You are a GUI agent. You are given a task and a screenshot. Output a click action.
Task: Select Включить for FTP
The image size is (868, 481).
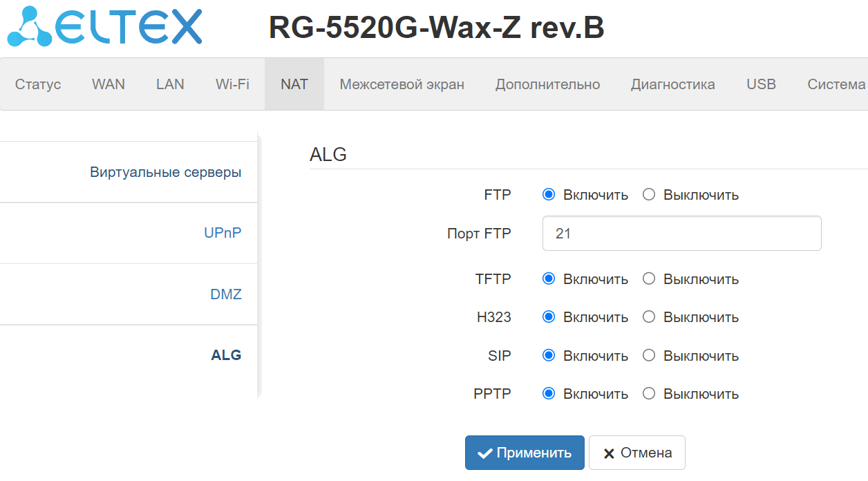(549, 195)
